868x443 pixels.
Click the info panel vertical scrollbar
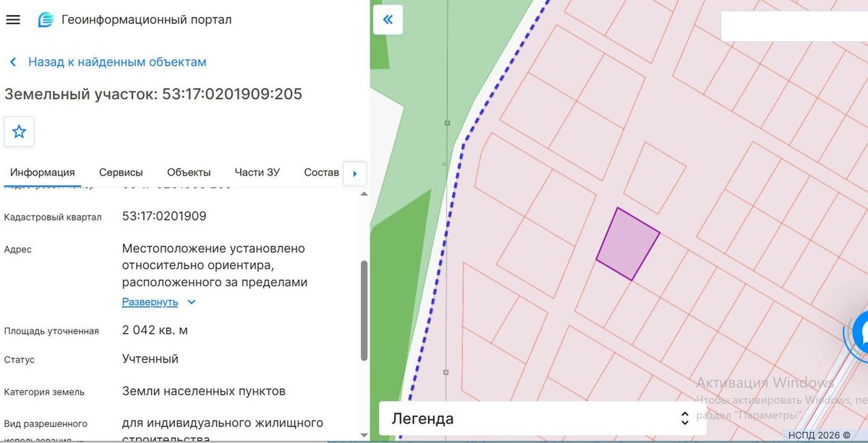pos(364,311)
